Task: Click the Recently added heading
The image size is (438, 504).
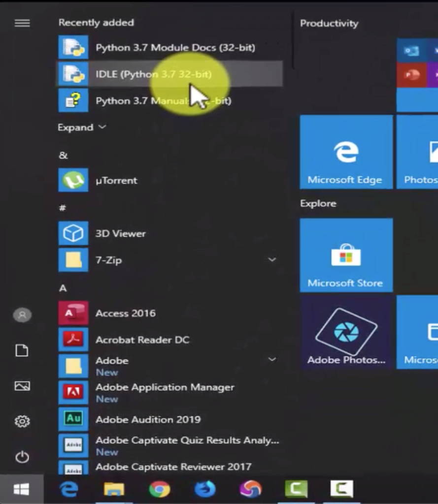Action: tap(96, 23)
